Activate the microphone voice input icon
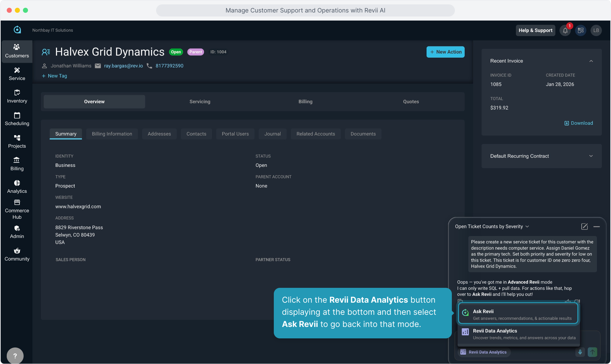611x364 pixels. [x=580, y=352]
